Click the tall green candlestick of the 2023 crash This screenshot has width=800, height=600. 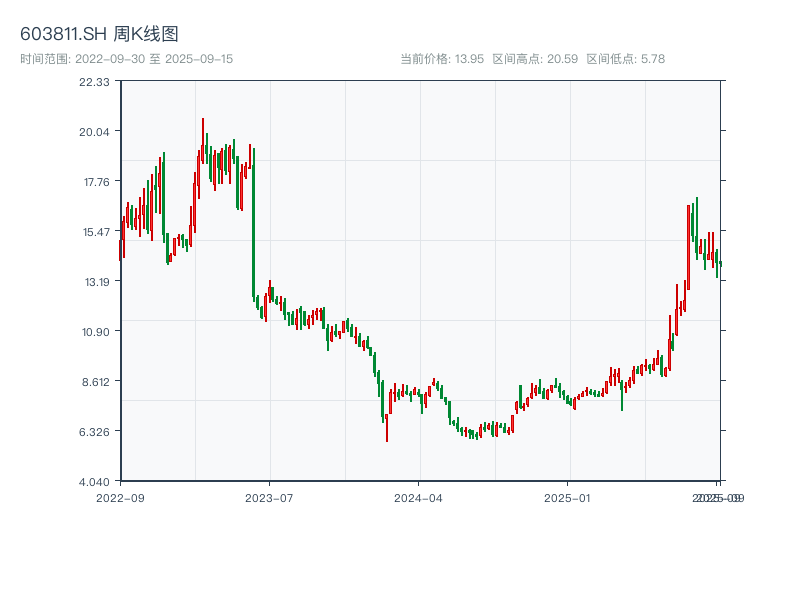pyautogui.click(x=253, y=222)
